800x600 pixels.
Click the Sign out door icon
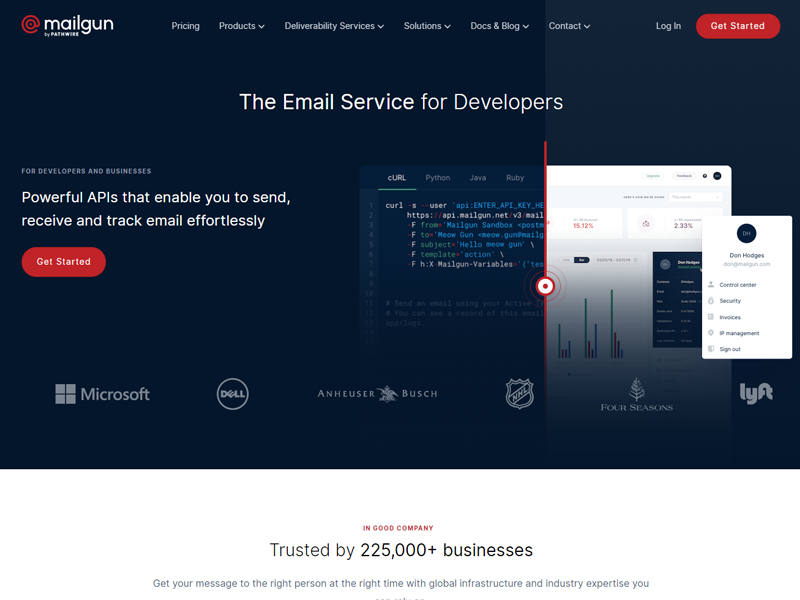tap(711, 349)
